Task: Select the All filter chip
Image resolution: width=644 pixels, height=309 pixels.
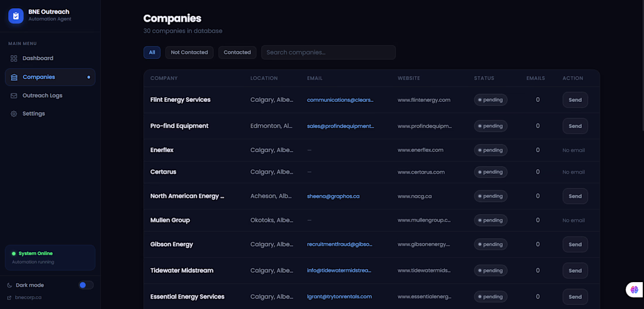Action: 152,53
